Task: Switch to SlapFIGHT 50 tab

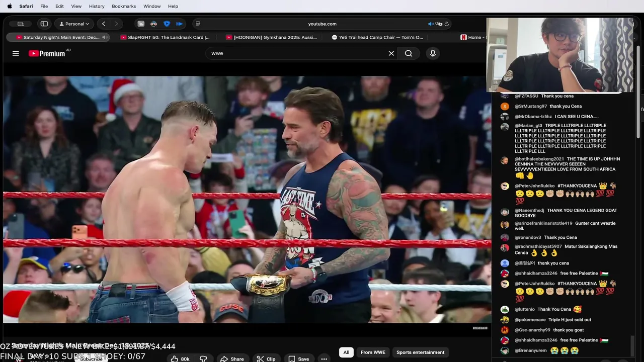Action: pos(165,37)
